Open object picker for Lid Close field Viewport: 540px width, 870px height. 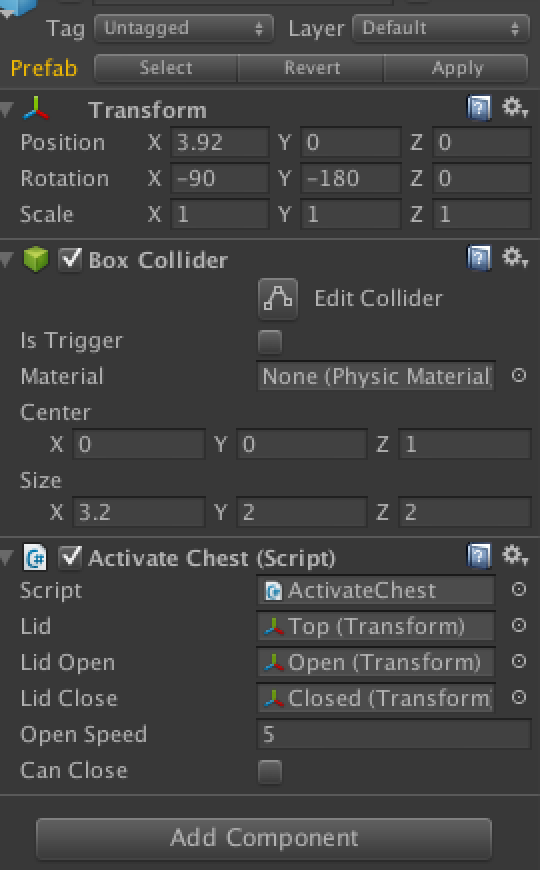[x=518, y=697]
